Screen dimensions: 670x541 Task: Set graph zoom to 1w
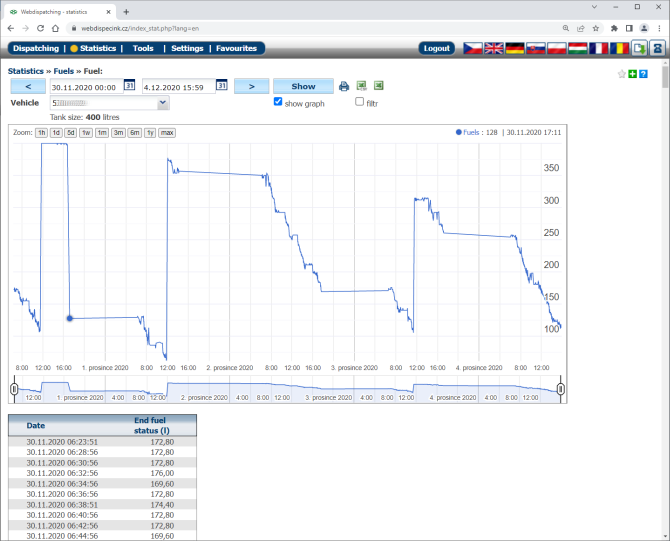pos(86,133)
